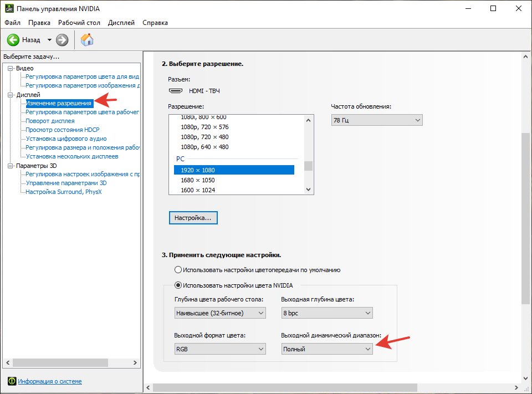Collapse the Дисплей tree node
Viewport: 532px width, 394px height.
(10, 95)
